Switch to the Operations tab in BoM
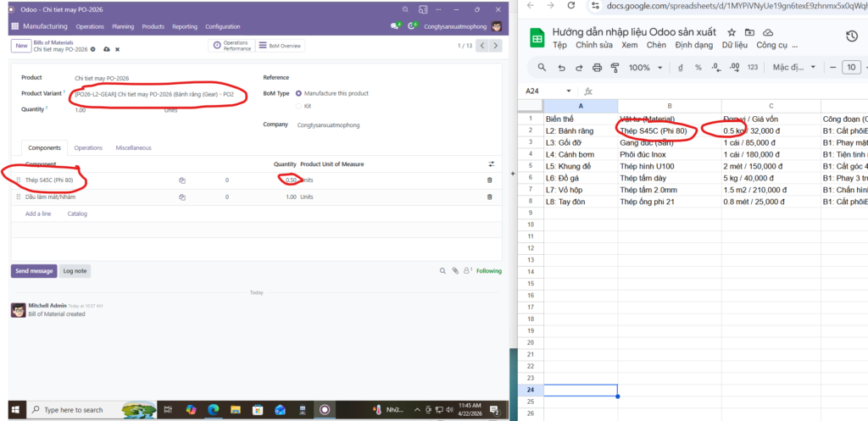 (88, 147)
